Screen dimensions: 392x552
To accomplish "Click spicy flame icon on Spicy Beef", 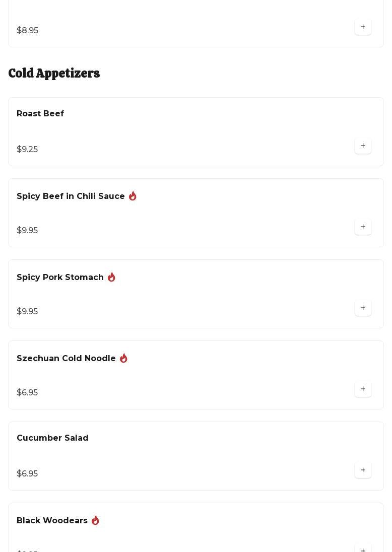I will tap(133, 196).
